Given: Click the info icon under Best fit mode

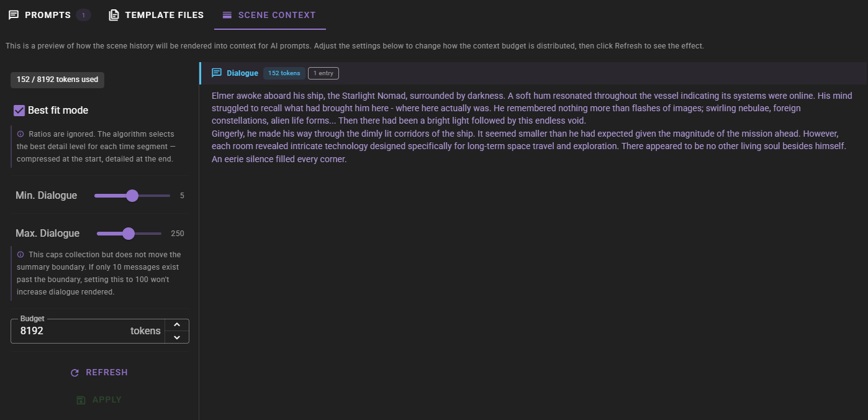Looking at the screenshot, I should (20, 134).
